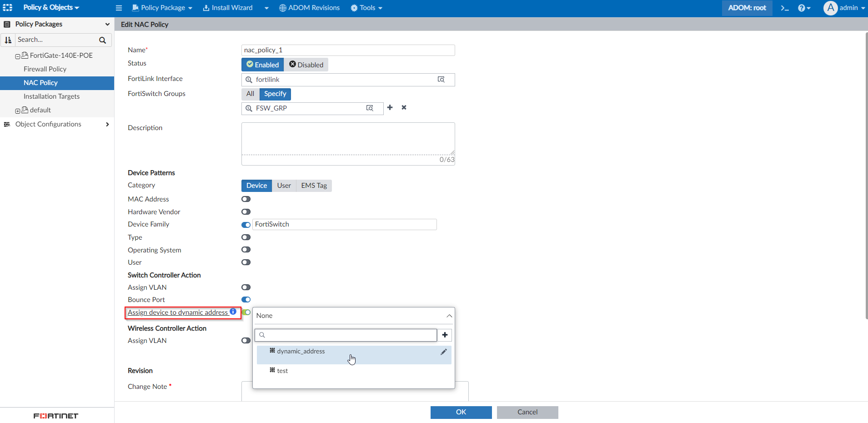Open the help question mark menu

[804, 8]
